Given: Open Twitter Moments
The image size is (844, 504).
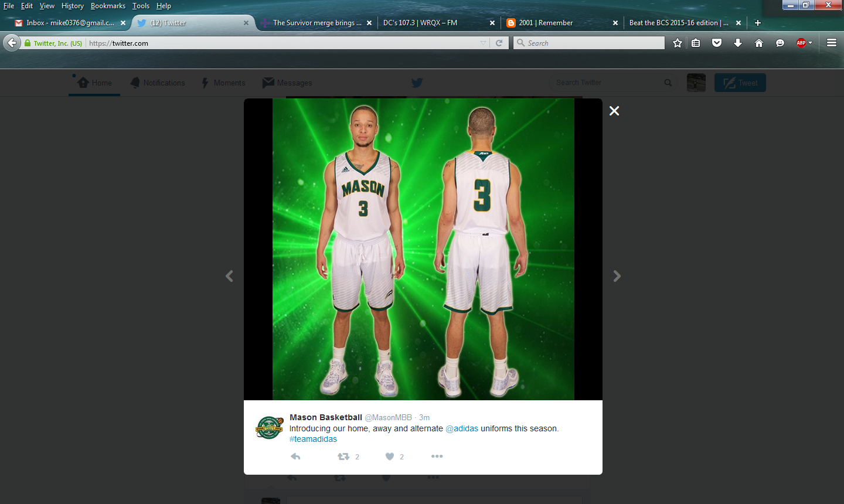Looking at the screenshot, I should [x=223, y=83].
